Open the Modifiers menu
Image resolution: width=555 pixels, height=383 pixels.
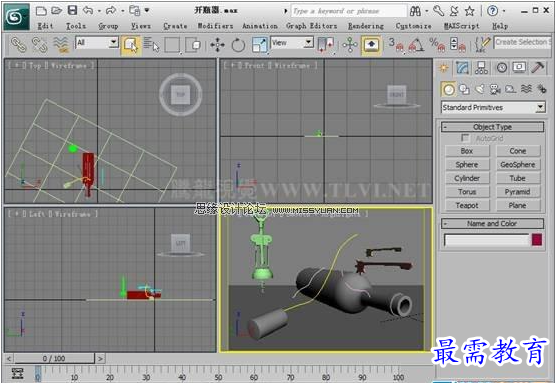pyautogui.click(x=215, y=26)
